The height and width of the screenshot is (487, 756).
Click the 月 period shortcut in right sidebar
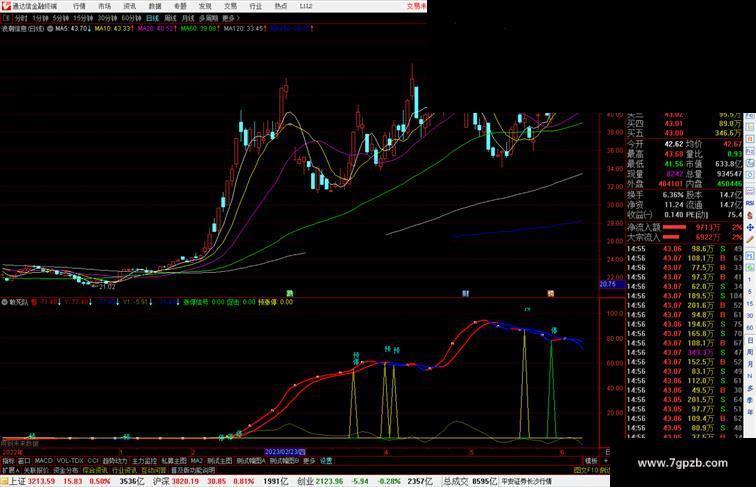click(x=750, y=365)
